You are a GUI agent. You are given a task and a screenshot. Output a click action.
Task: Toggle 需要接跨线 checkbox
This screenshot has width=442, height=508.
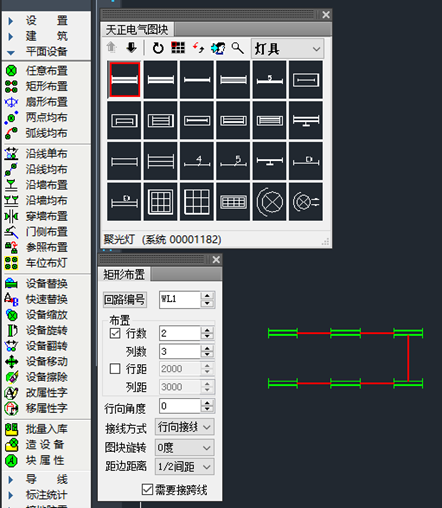point(147,489)
